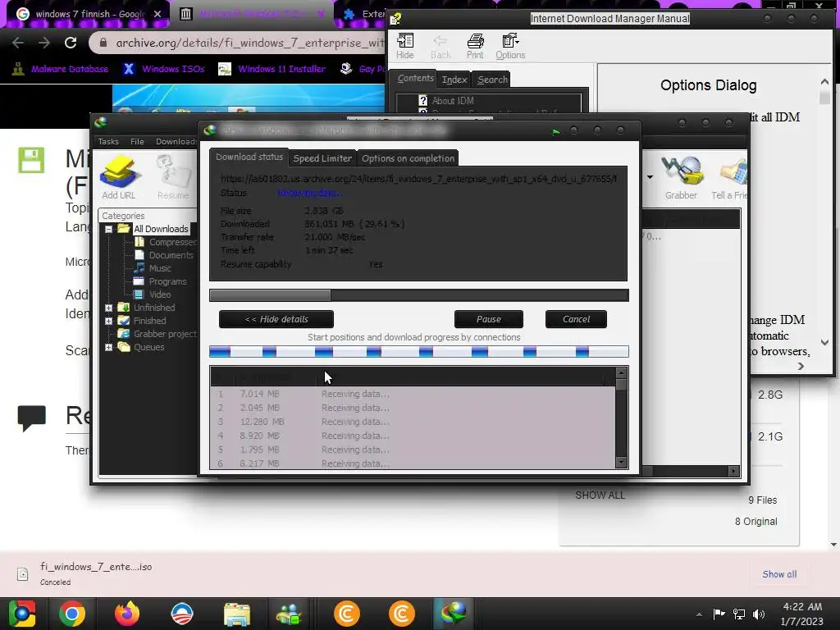This screenshot has width=840, height=630.
Task: Open Downloads menu in IDM
Action: point(176,141)
